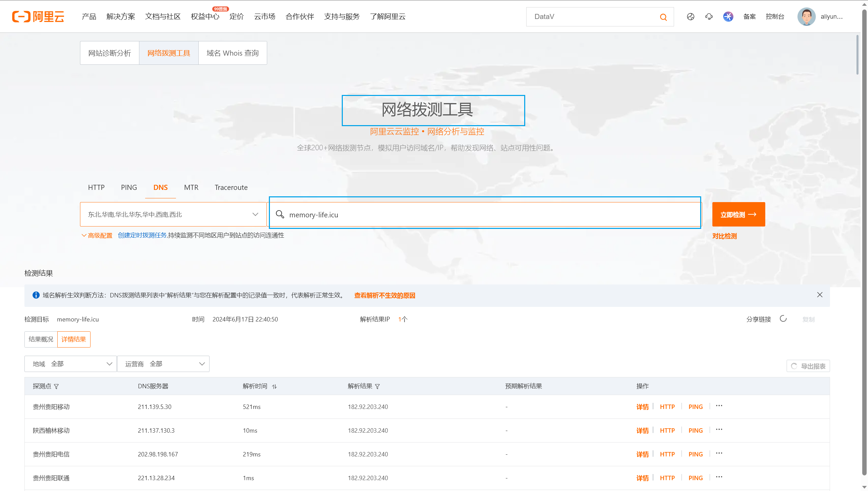Screen dimensions: 868x491
Task: Select the HTTP probe tab
Action: (96, 188)
